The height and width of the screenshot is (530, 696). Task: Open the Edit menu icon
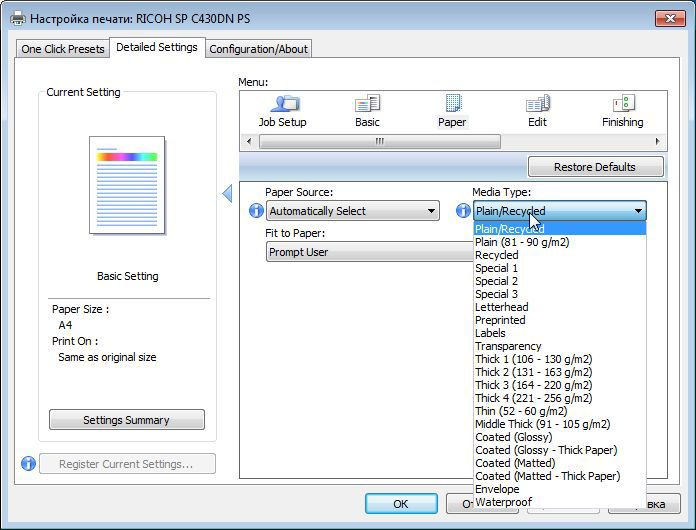pyautogui.click(x=537, y=111)
